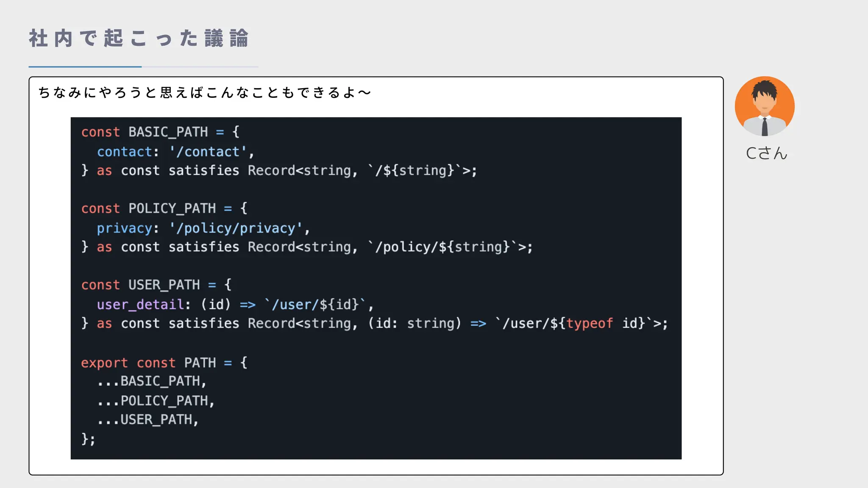The width and height of the screenshot is (868, 488).
Task: Click the line 'const BASIC_PATH = {'
Action: [x=160, y=132]
